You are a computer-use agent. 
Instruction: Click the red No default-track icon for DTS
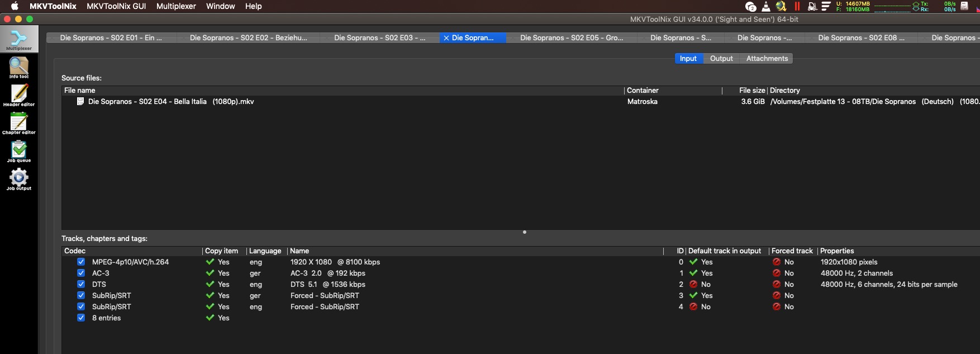coord(693,284)
